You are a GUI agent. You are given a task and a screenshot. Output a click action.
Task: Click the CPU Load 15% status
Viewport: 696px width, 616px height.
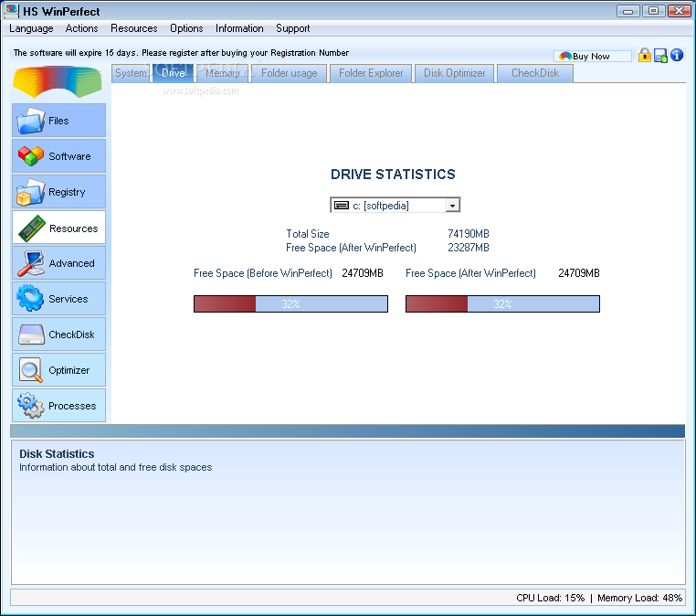pos(551,598)
